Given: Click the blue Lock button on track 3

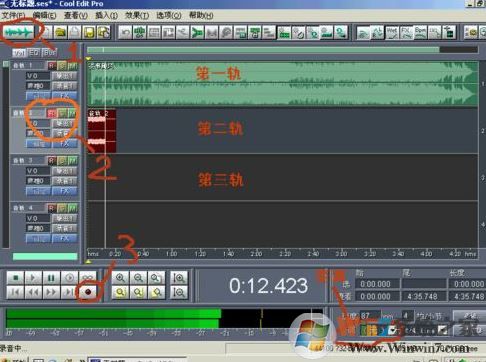Looking at the screenshot, I should 38,191.
